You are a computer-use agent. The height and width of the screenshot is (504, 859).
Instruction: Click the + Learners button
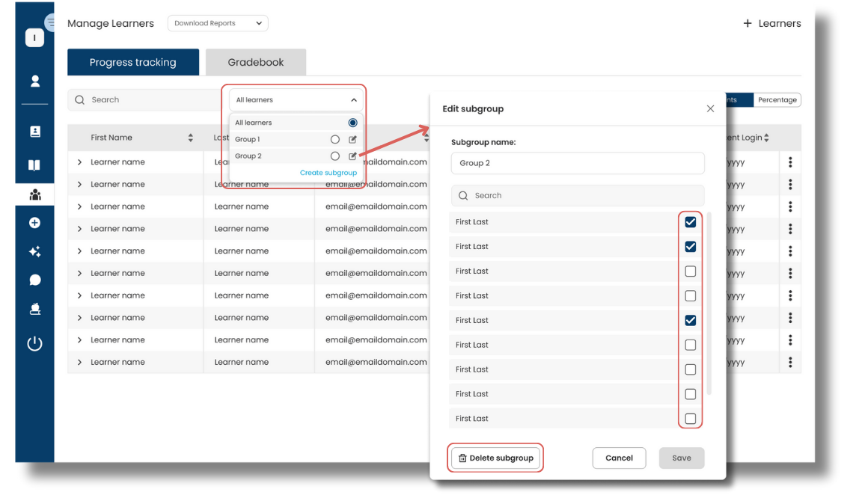tap(772, 23)
